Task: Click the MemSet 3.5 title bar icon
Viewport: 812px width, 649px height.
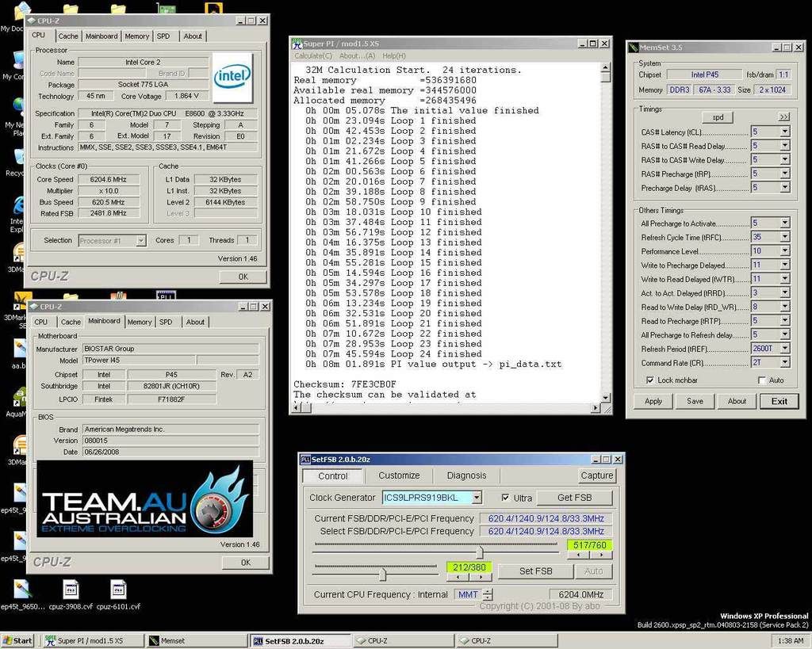Action: pos(634,47)
